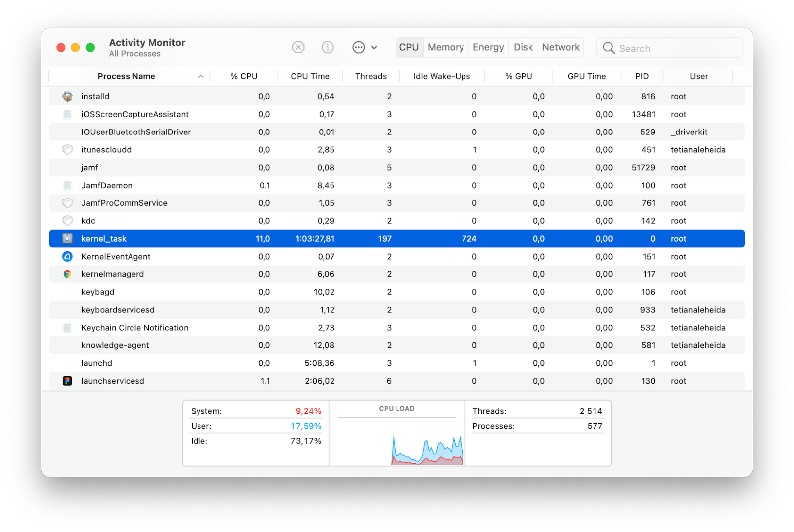
Task: Click the magnifying glass search icon
Action: pos(608,48)
